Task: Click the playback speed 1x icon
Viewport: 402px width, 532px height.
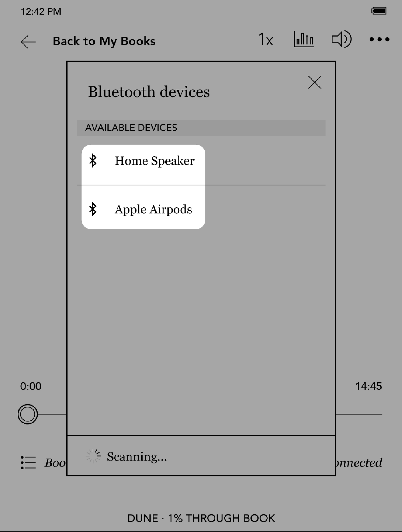Action: point(266,40)
